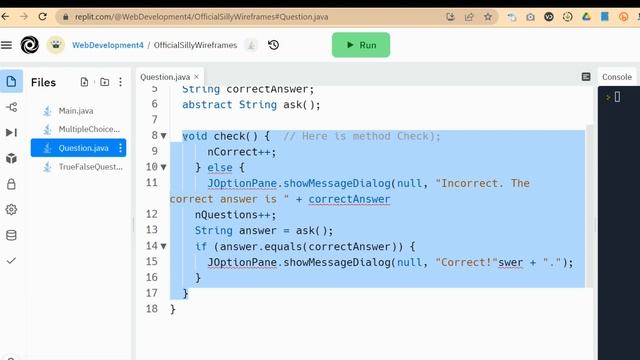Viewport: 640px width, 360px height.
Task: Click the address bar URL
Action: (201, 17)
